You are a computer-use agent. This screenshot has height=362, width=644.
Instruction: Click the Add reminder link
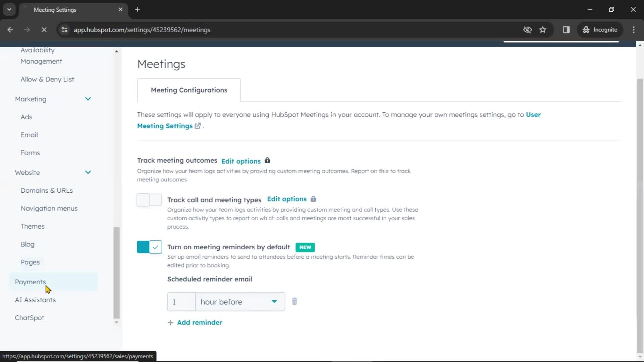tap(200, 322)
